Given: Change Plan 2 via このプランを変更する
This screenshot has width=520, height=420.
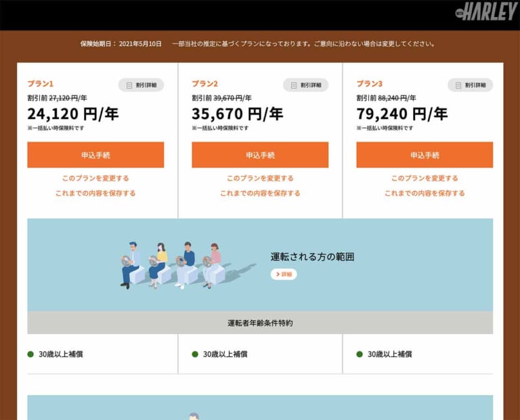Looking at the screenshot, I should point(260,178).
